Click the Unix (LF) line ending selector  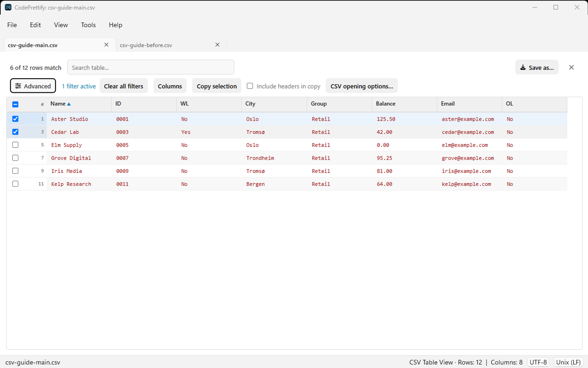[x=569, y=362]
